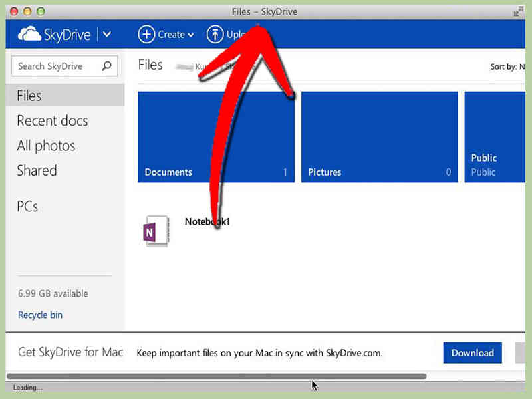The height and width of the screenshot is (399, 532).
Task: Click the Download button for SkyDrive for Mac
Action: click(472, 353)
